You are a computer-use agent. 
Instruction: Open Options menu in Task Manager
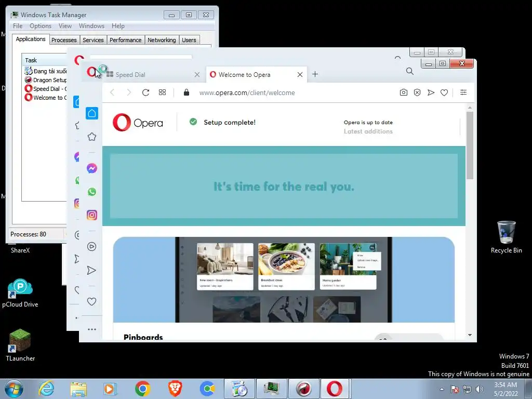41,26
